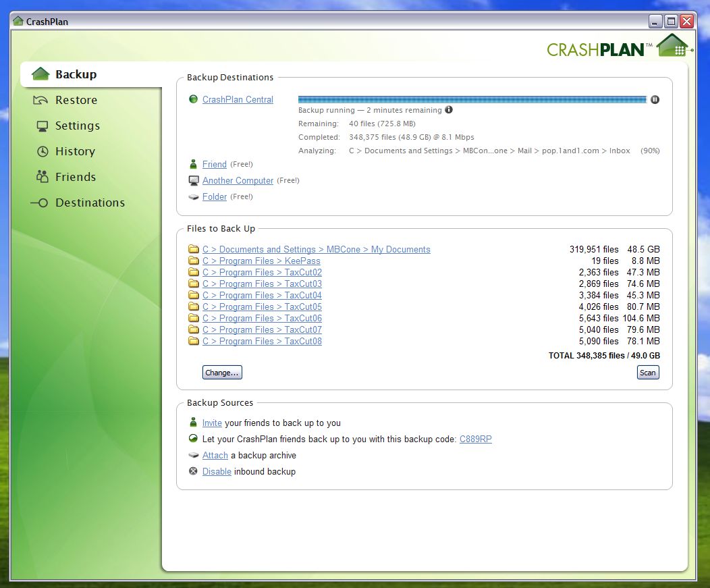Click backup code C889RP link
The width and height of the screenshot is (710, 588).
point(475,439)
